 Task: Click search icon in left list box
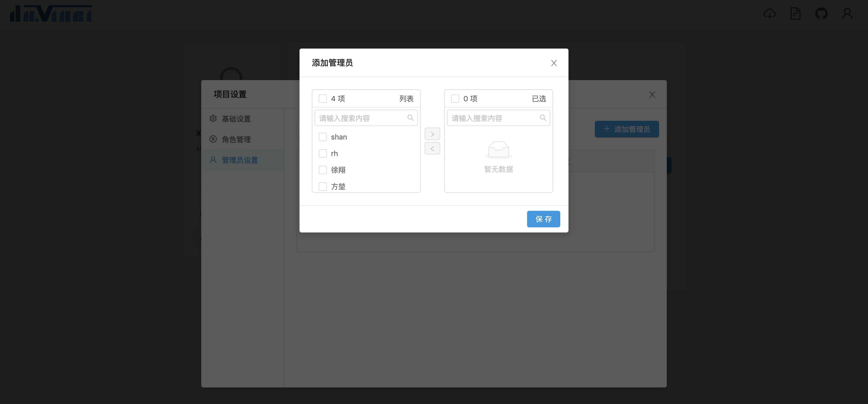(x=410, y=118)
